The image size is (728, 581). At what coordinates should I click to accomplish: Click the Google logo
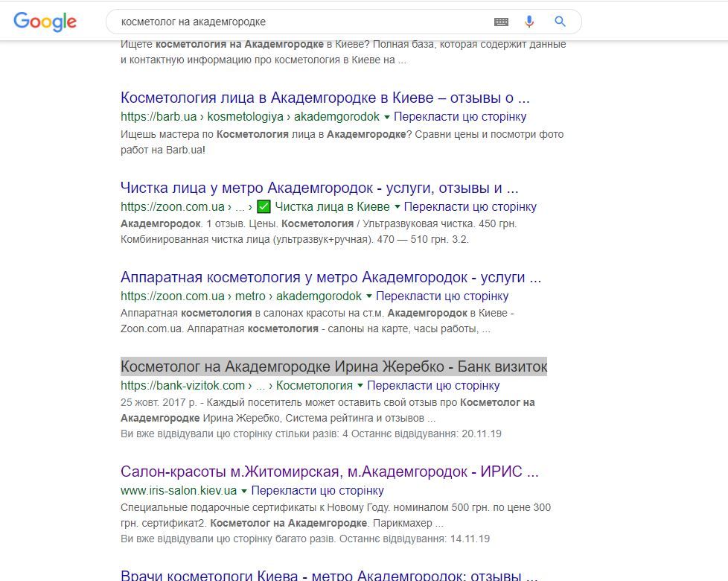tap(45, 22)
